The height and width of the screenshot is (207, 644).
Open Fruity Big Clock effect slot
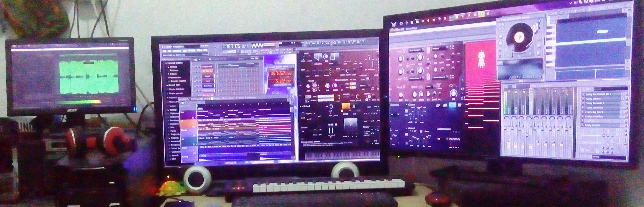[x=602, y=112]
